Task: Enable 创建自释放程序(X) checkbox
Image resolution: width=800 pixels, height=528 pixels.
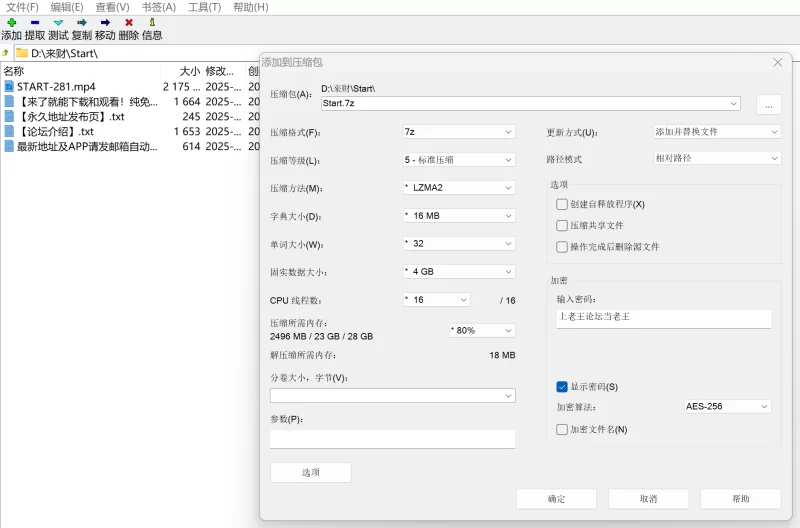Action: (562, 204)
